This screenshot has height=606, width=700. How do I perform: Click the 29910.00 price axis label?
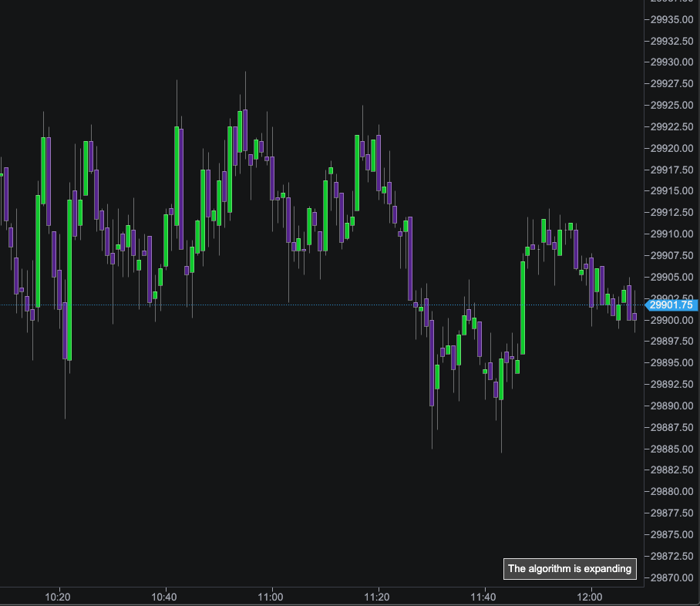tap(672, 234)
